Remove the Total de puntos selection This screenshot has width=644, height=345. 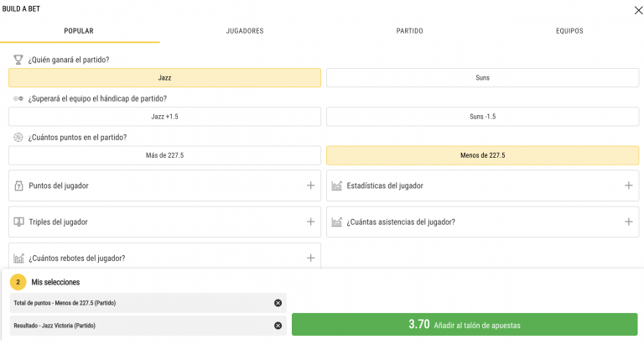click(x=278, y=303)
